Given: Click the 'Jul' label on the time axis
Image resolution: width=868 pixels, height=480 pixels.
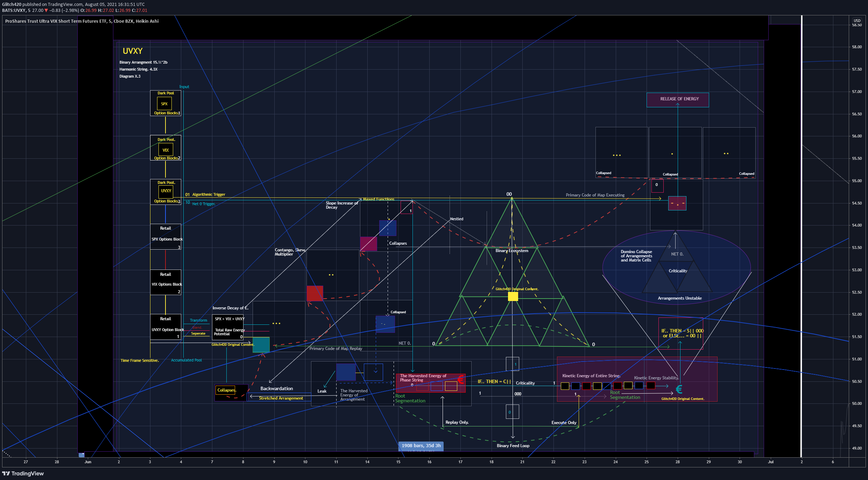Looking at the screenshot, I should coord(771,462).
